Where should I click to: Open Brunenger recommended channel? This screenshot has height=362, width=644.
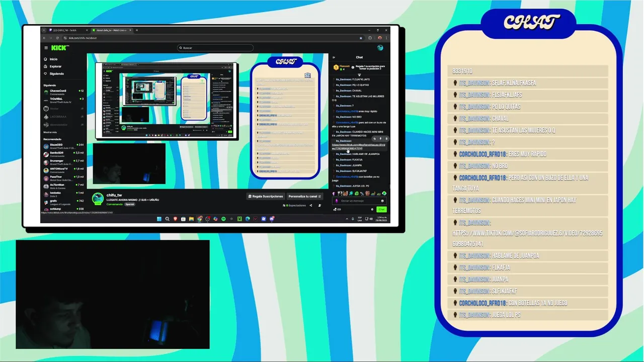(x=63, y=162)
